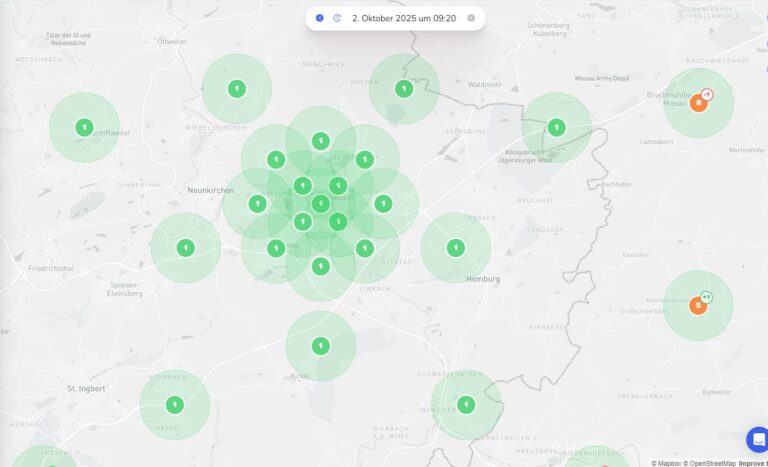768x467 pixels.
Task: Open the Mapbox attribution link
Action: point(666,463)
